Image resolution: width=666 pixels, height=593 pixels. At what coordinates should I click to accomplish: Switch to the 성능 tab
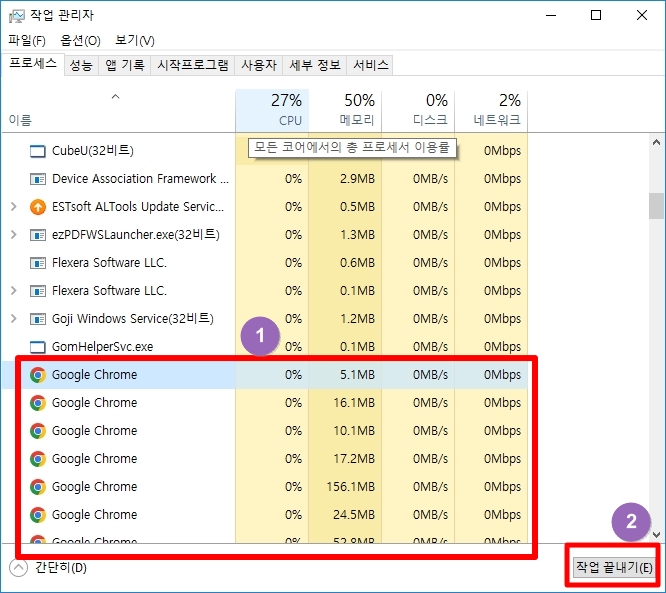coord(81,65)
